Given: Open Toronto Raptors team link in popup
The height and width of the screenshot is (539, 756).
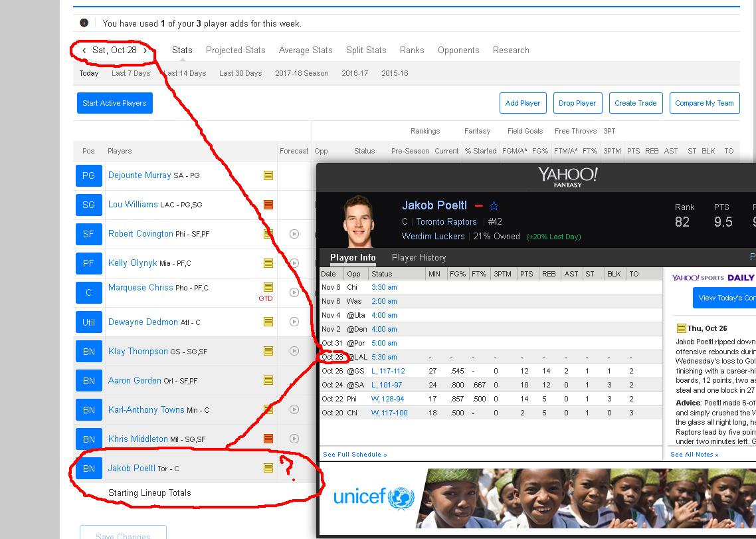Looking at the screenshot, I should [x=446, y=221].
